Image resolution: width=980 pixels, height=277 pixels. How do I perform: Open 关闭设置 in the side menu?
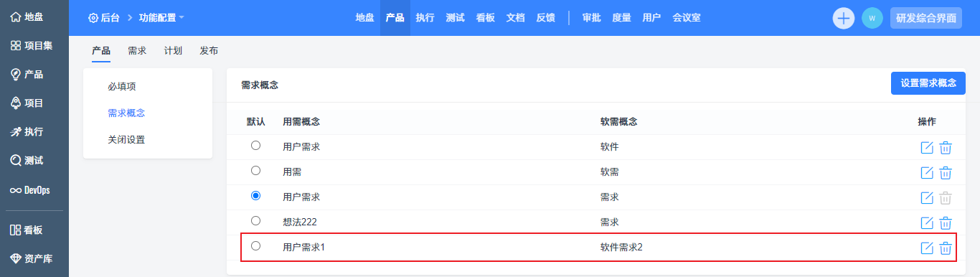tap(126, 139)
